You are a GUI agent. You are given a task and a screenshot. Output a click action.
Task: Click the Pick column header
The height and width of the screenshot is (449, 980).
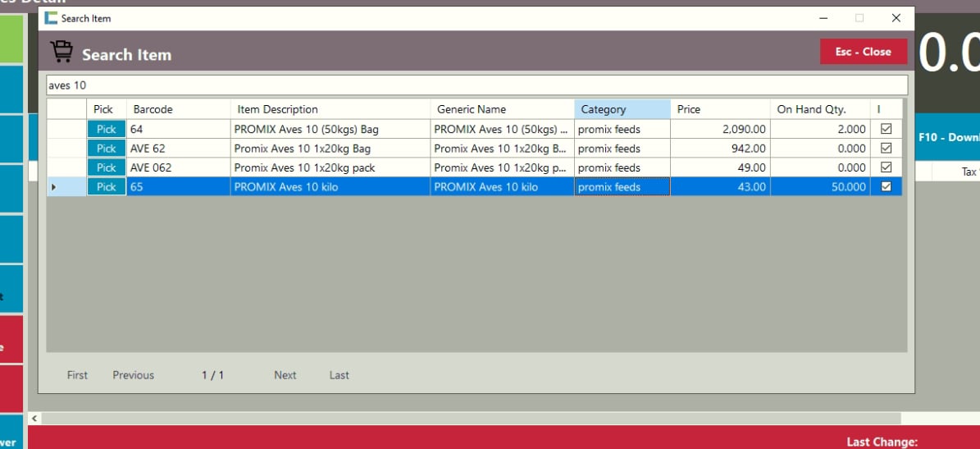[107, 109]
